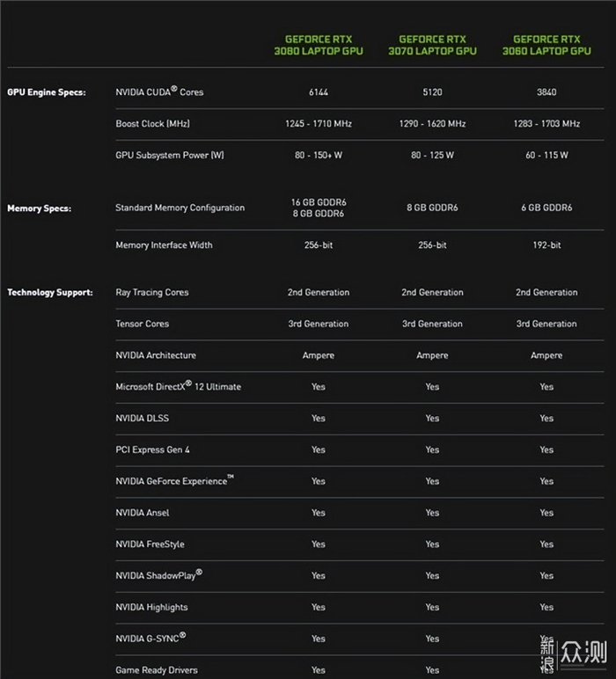The width and height of the screenshot is (616, 679).
Task: Click the 6144 CUDA cores value
Action: (318, 92)
